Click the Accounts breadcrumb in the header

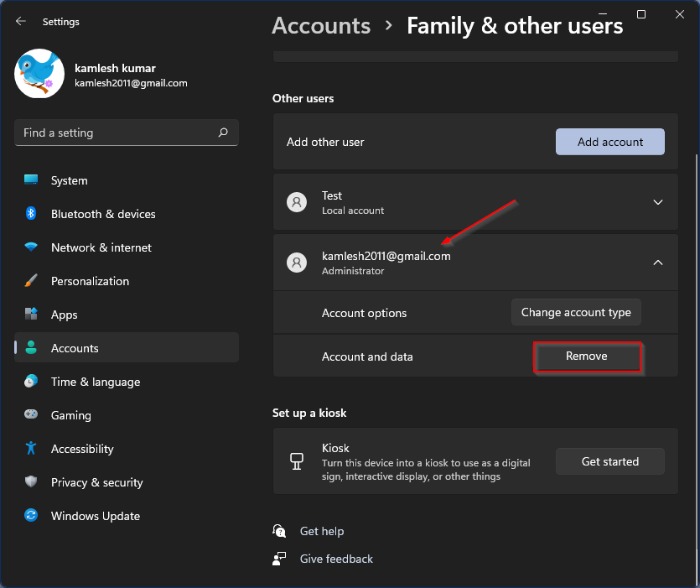[x=321, y=26]
